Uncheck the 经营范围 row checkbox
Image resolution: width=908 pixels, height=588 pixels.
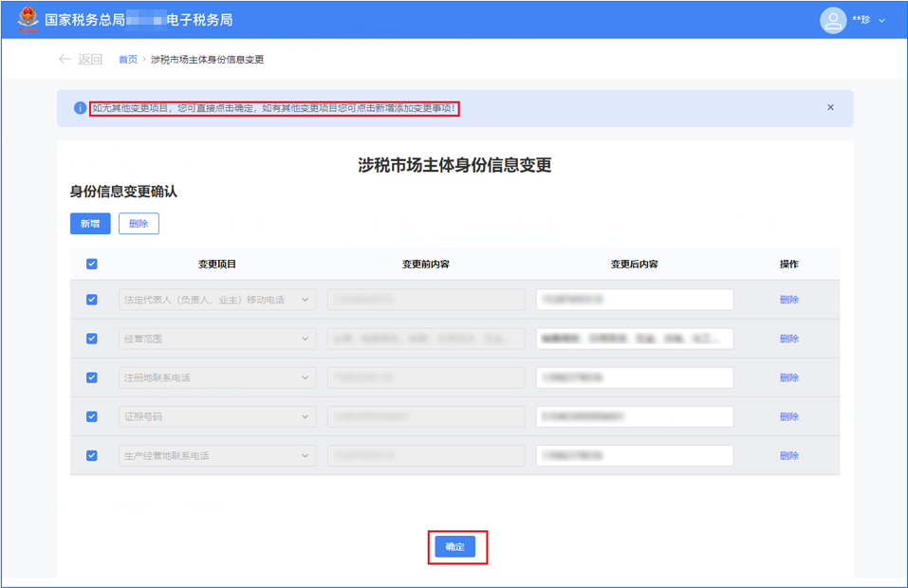[x=92, y=339]
